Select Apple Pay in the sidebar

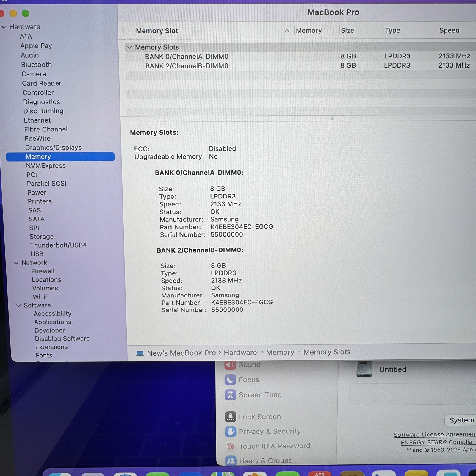36,46
